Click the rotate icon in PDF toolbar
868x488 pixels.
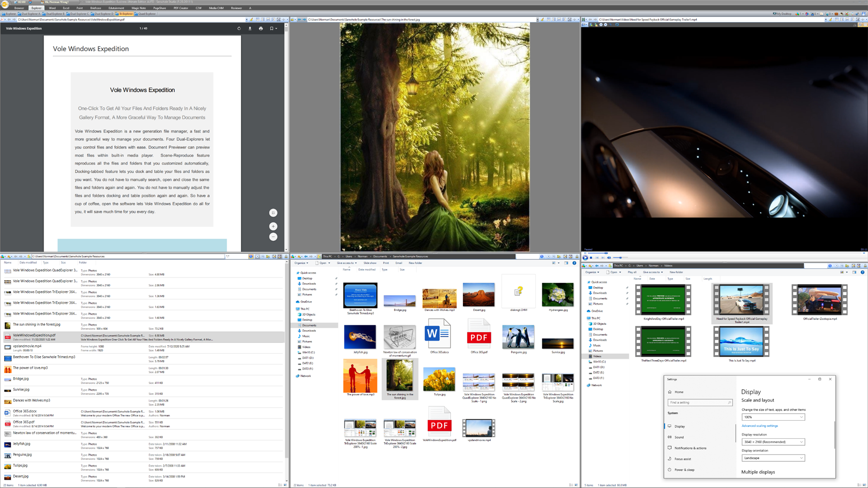[239, 28]
